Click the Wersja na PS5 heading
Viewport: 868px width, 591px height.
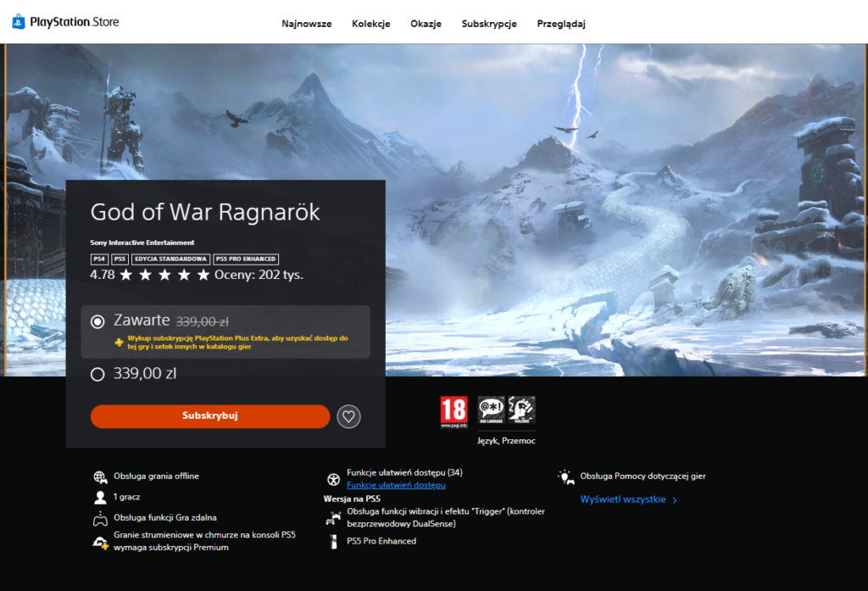pyautogui.click(x=352, y=499)
